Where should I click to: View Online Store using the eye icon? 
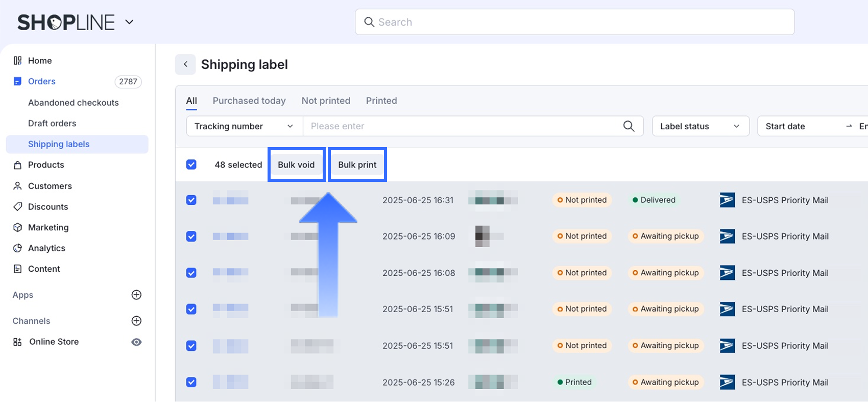click(136, 342)
